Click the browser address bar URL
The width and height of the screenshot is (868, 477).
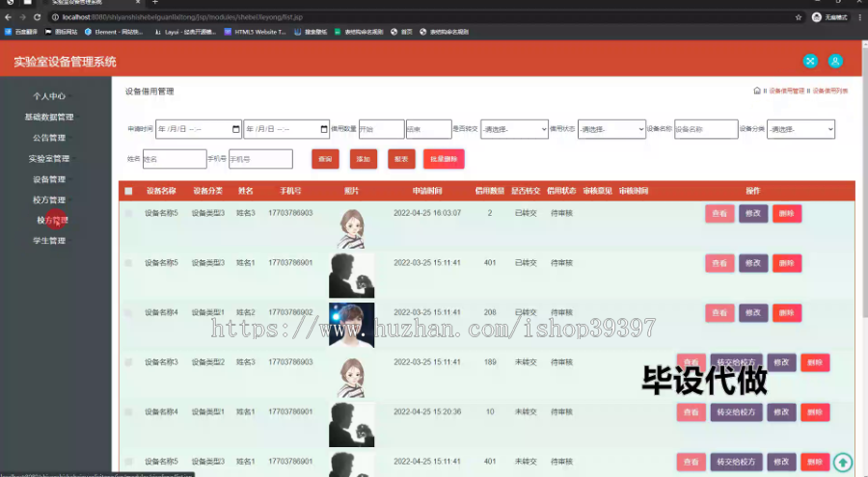pos(182,17)
